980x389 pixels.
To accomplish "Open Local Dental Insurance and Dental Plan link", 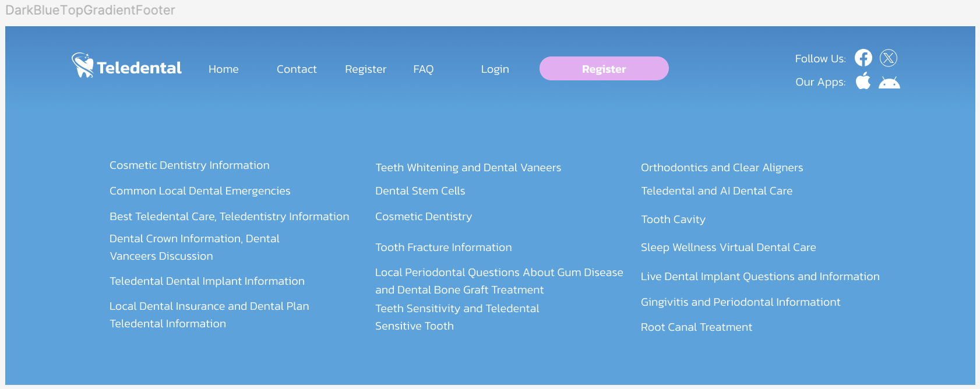I will pos(209,315).
